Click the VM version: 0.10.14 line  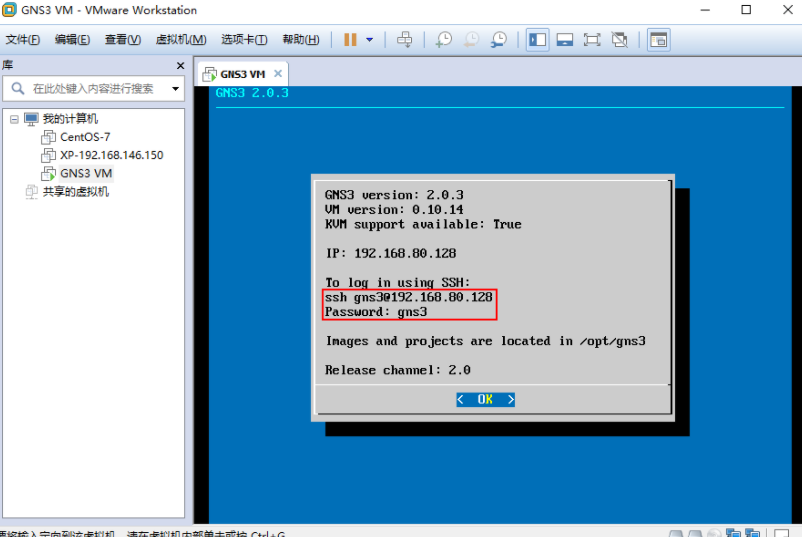point(394,210)
